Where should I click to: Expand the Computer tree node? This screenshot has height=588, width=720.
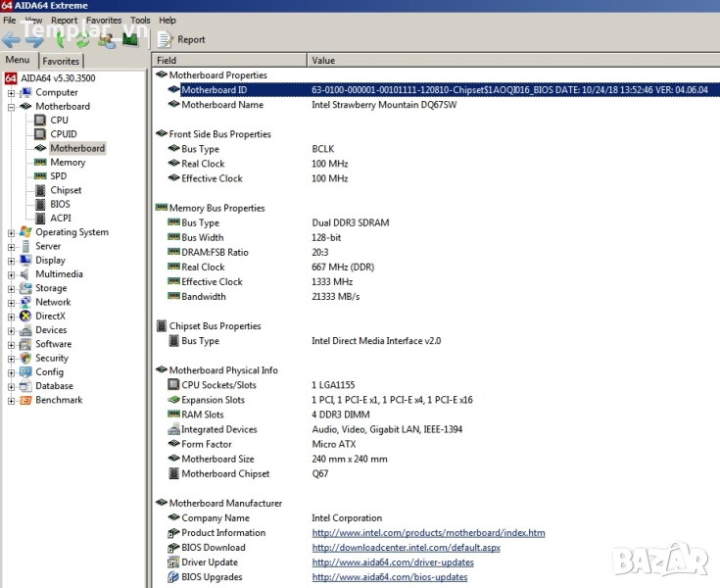click(12, 93)
